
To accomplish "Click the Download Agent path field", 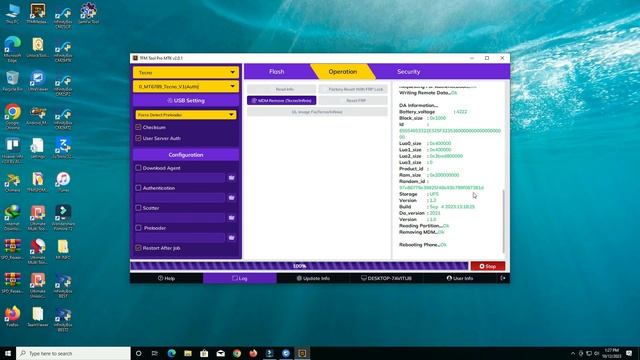I will 180,178.
